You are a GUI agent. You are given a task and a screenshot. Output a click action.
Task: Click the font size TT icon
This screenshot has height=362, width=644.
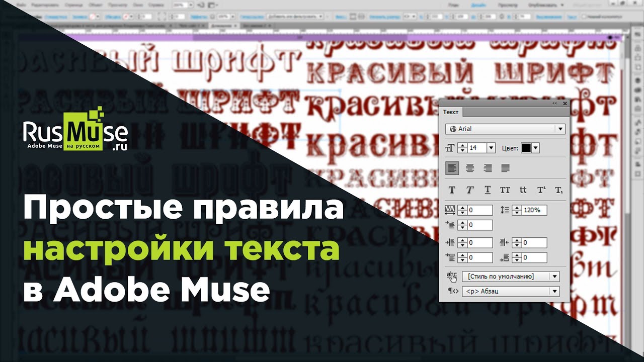pyautogui.click(x=450, y=148)
